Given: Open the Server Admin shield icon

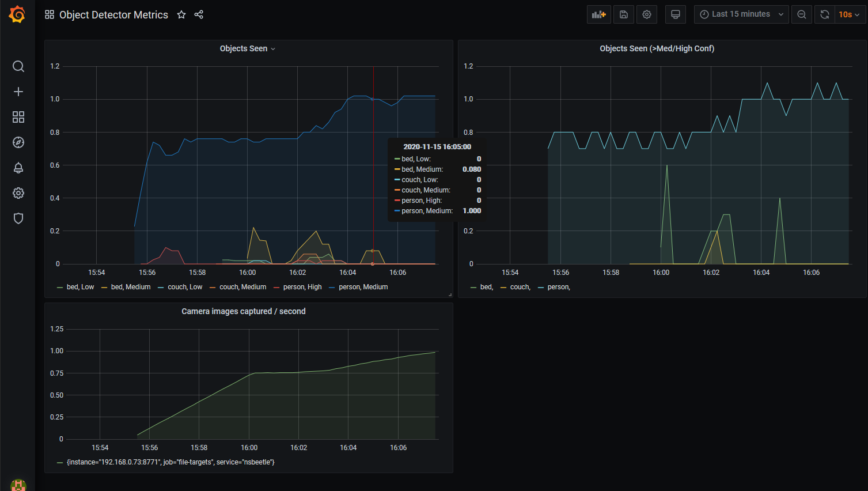Looking at the screenshot, I should pyautogui.click(x=18, y=218).
